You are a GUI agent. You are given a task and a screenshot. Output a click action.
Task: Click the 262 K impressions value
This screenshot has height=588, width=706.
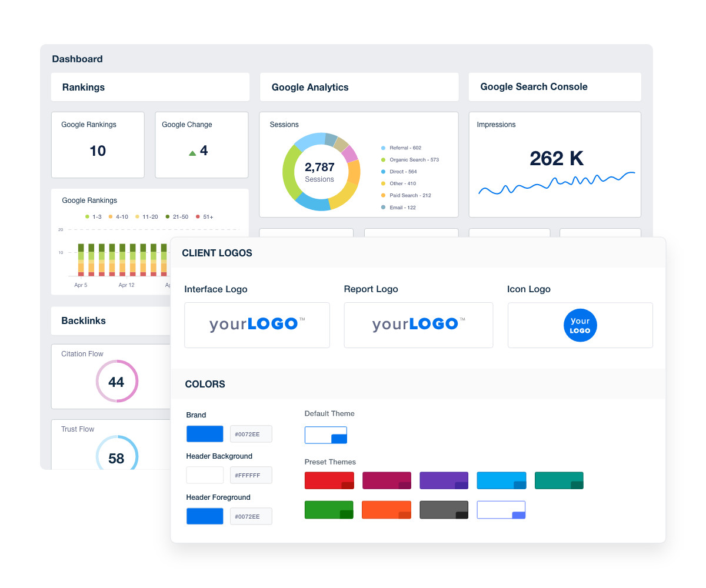557,158
